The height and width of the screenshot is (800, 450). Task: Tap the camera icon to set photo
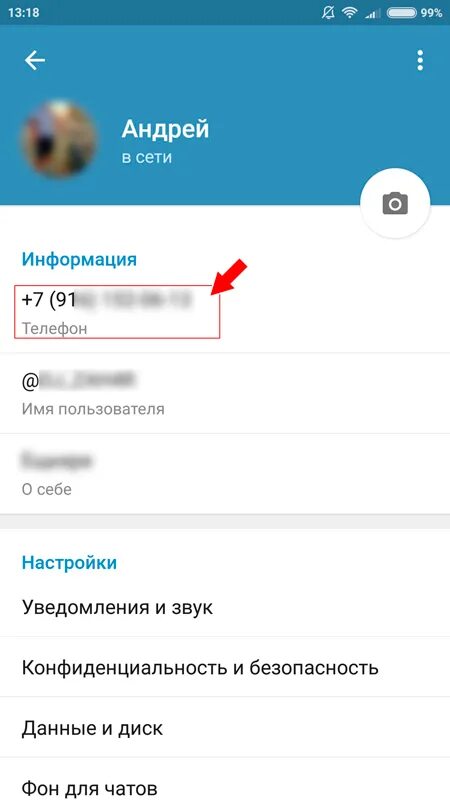pyautogui.click(x=395, y=204)
